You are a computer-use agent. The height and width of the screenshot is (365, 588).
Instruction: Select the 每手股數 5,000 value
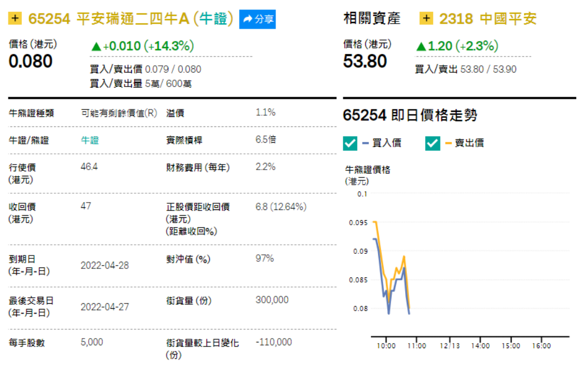point(92,342)
